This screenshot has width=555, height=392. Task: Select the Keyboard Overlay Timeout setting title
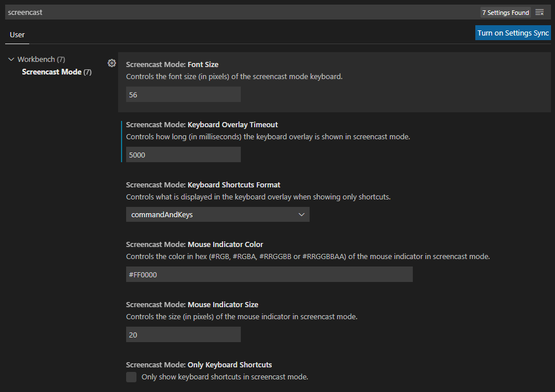[x=202, y=125]
